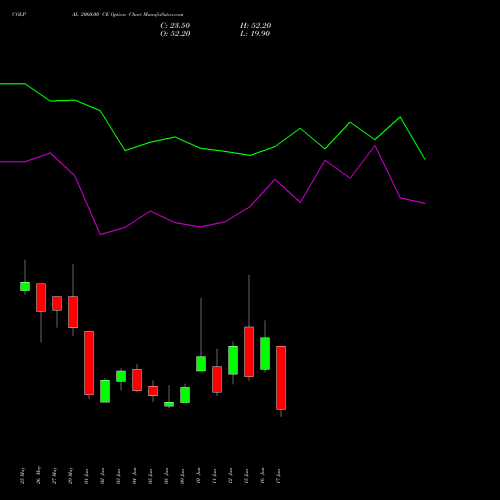Click the closing price text 'C: 23.50'
Screen dimensions: 500x500
pyautogui.click(x=175, y=26)
